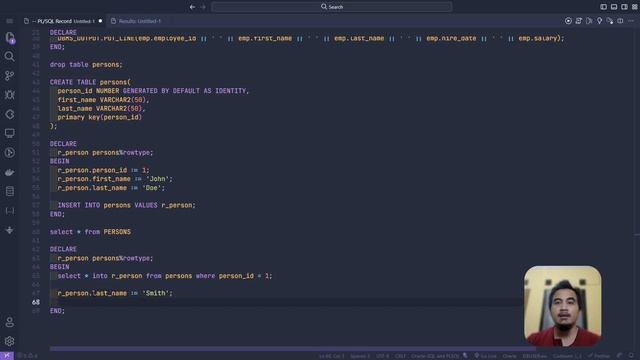The width and height of the screenshot is (640, 360).
Task: Open the Accounts icon in the activity bar
Action: pos(9,322)
